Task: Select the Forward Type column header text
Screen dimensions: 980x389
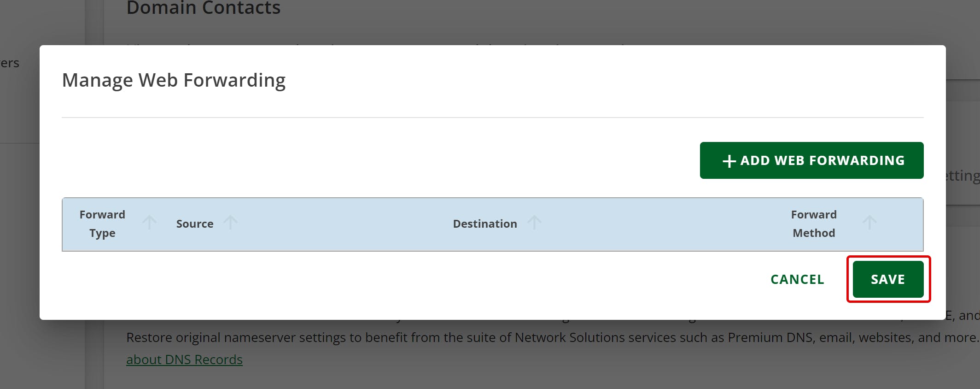Action: point(102,224)
